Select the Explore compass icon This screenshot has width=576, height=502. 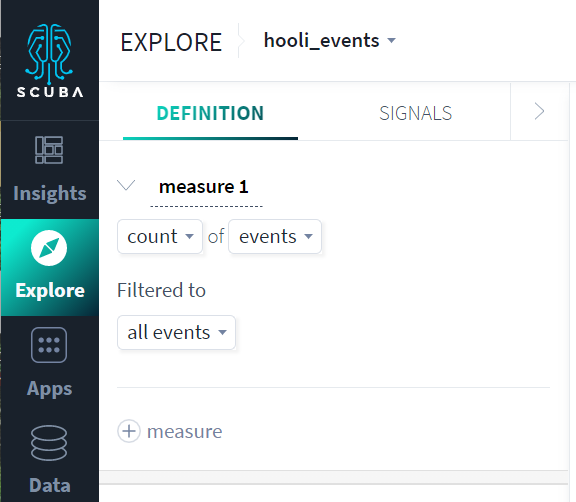[x=49, y=248]
